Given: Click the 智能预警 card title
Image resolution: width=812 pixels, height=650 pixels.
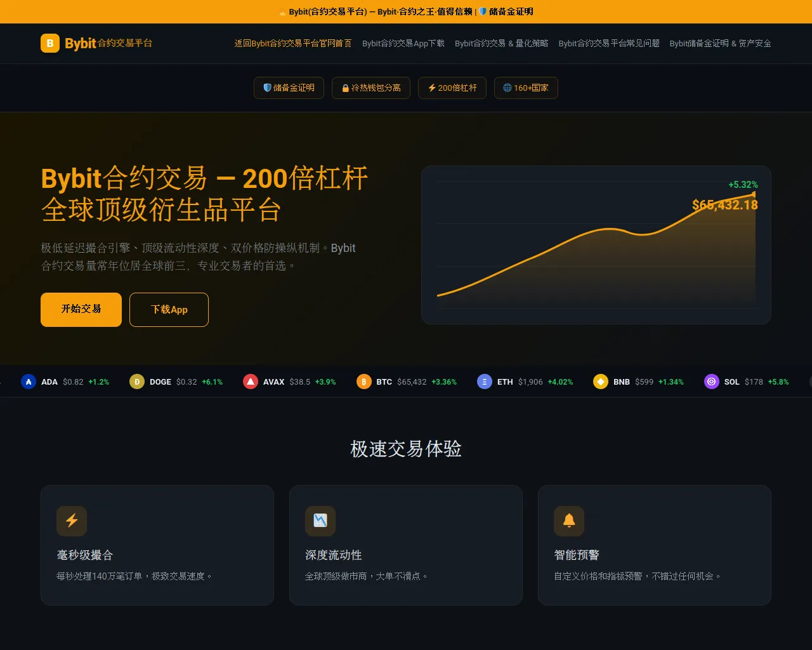Looking at the screenshot, I should coord(577,555).
